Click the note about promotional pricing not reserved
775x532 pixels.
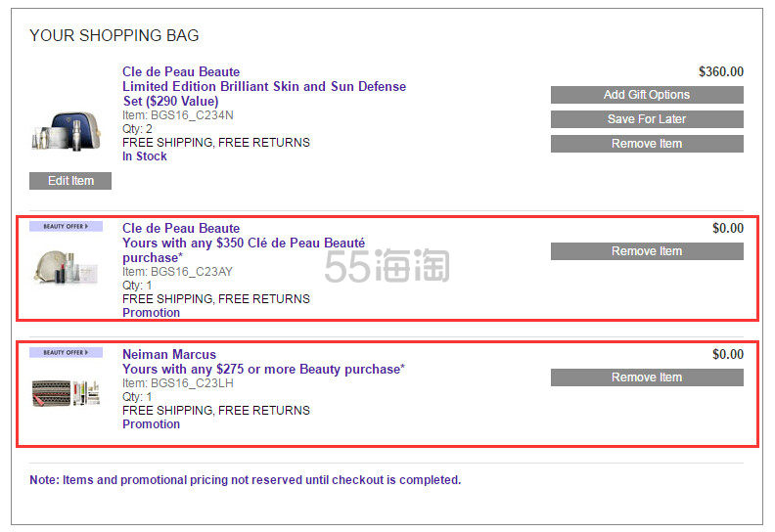(246, 480)
